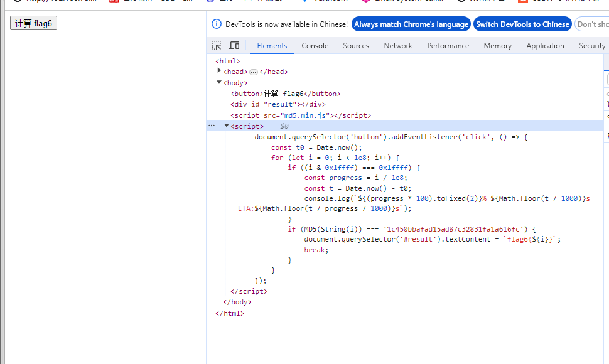Open the md5.min.js source link
This screenshot has width=609, height=364.
pyautogui.click(x=305, y=115)
